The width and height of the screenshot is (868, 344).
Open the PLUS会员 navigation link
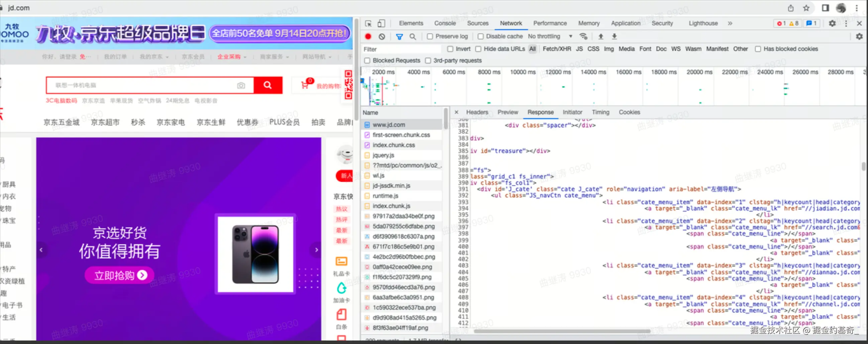pos(285,122)
